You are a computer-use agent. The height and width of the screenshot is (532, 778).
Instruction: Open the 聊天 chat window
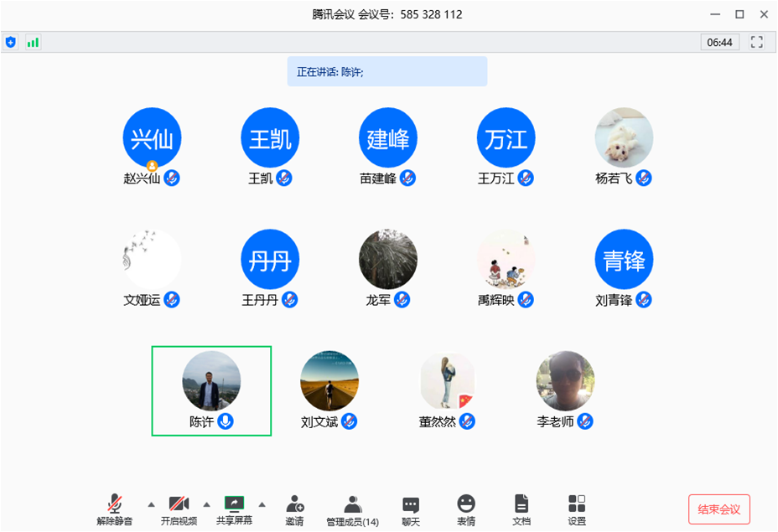pos(411,511)
